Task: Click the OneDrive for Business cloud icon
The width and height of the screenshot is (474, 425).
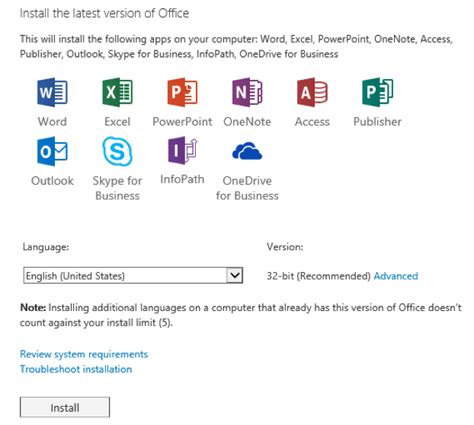Action: click(247, 151)
